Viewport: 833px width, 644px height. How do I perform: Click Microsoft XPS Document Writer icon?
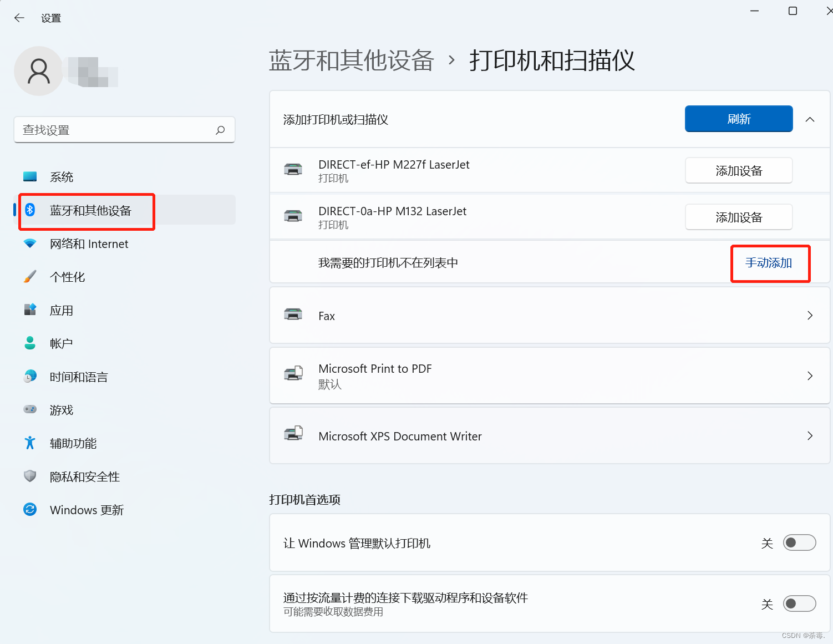(x=293, y=433)
